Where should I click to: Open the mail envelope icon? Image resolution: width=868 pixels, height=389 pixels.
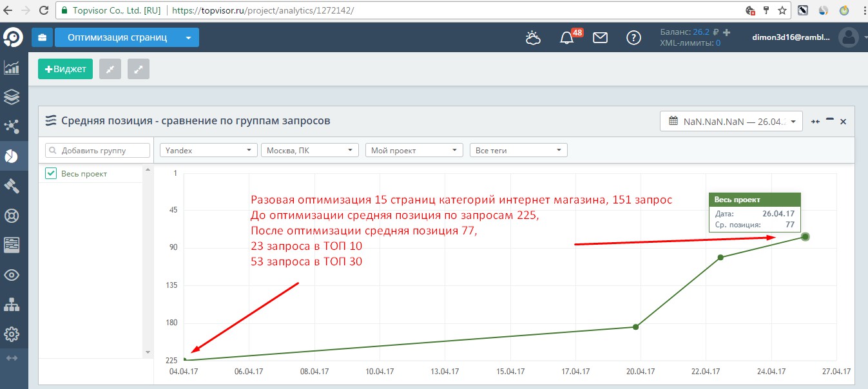point(601,38)
